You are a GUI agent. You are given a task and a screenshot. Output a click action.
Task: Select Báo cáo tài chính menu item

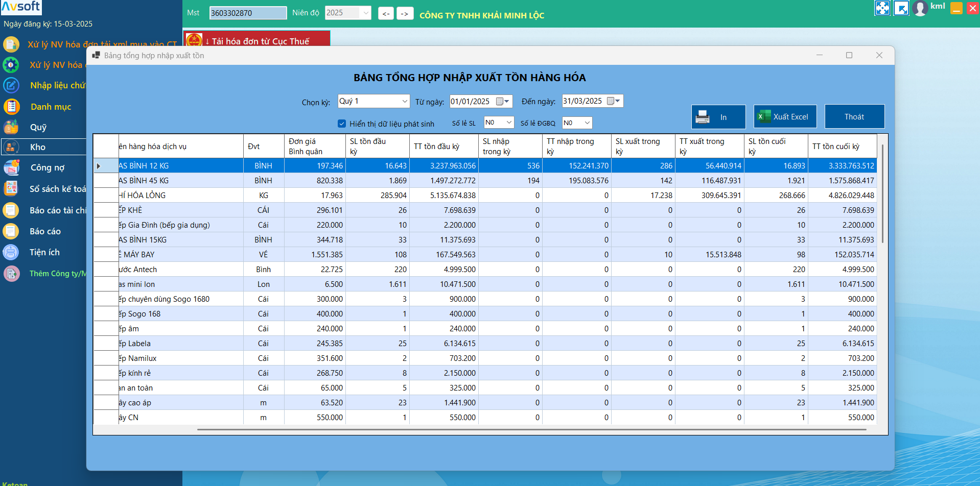click(x=57, y=210)
